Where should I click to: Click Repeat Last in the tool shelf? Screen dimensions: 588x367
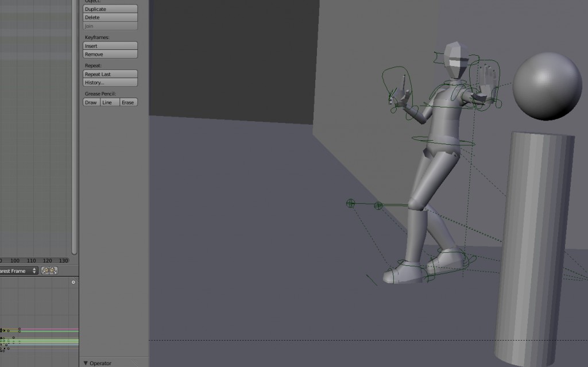click(x=109, y=74)
